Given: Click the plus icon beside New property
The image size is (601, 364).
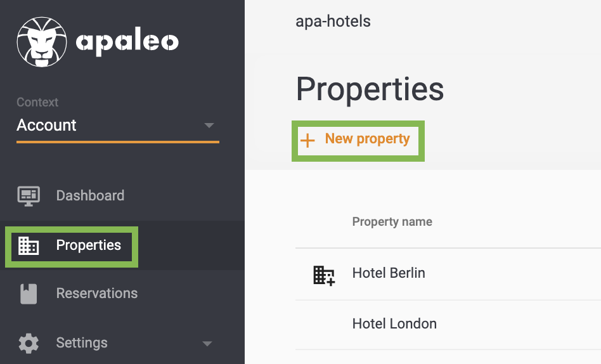Looking at the screenshot, I should coord(307,140).
